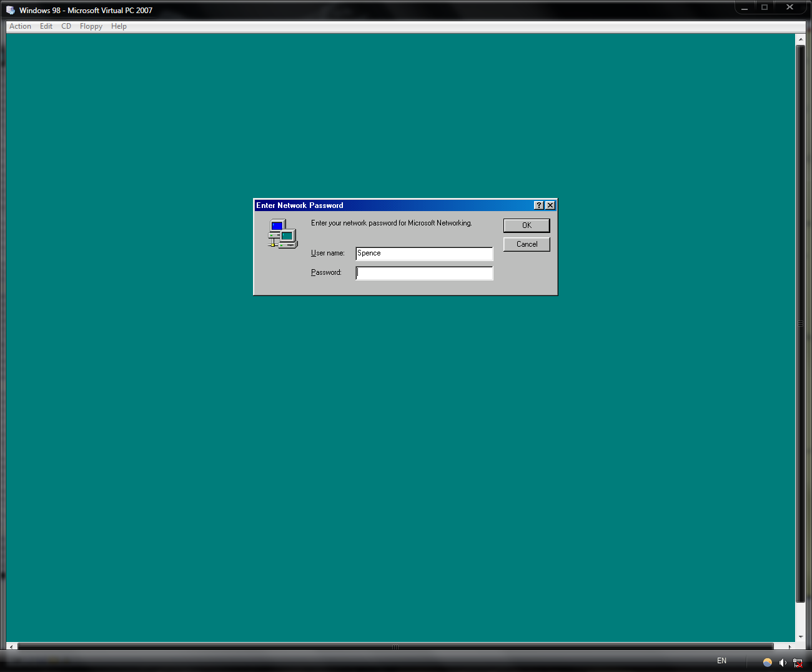Image resolution: width=812 pixels, height=672 pixels.
Task: Open the Help menu
Action: click(x=119, y=26)
